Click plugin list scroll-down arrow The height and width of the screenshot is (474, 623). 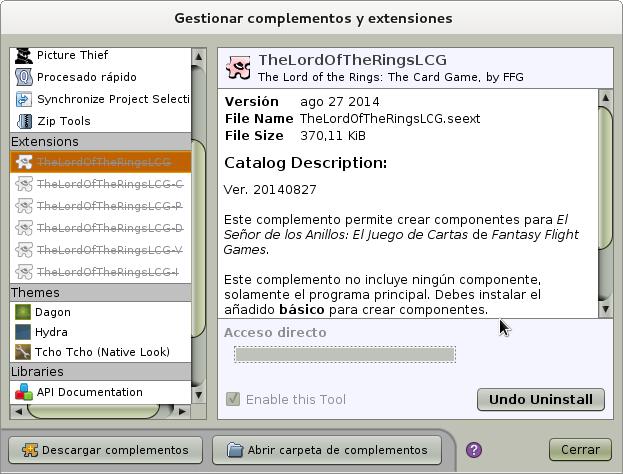click(x=198, y=395)
